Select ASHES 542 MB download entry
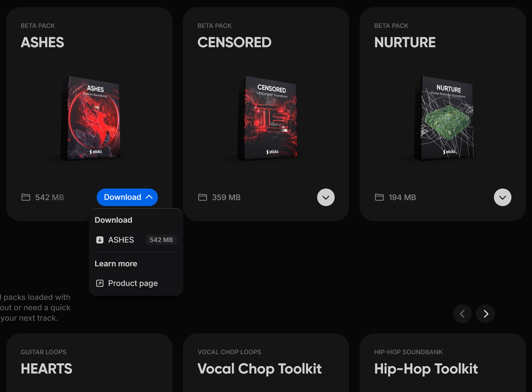 click(136, 240)
